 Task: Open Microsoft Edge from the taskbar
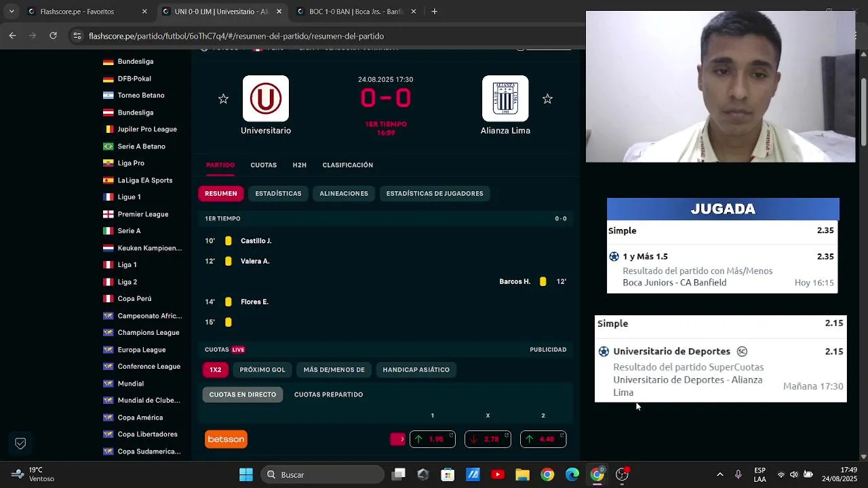[572, 474]
